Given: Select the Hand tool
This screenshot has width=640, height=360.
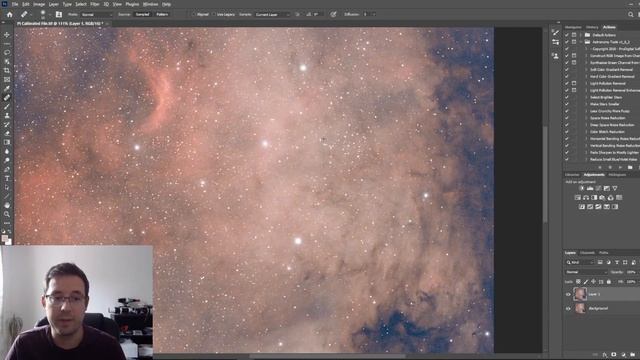Looking at the screenshot, I should [7, 205].
